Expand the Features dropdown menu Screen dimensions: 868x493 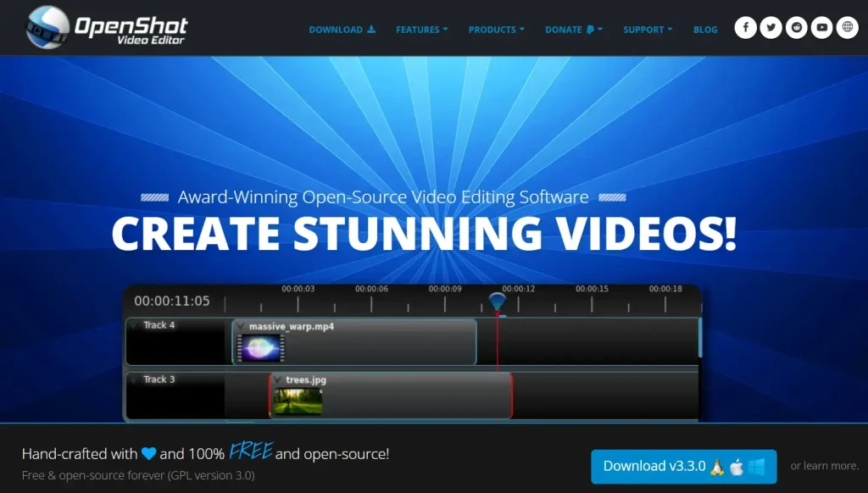point(422,30)
